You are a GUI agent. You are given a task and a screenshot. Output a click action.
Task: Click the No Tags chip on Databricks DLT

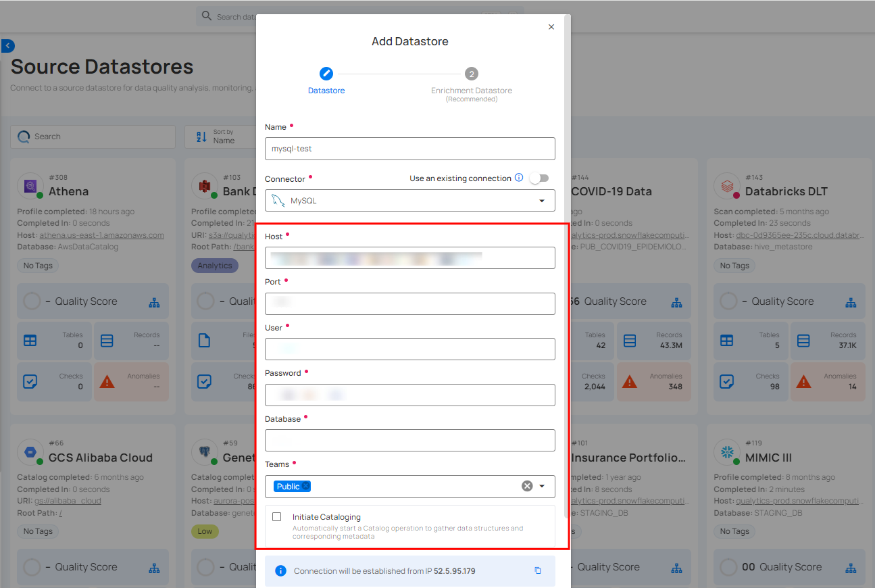(x=734, y=266)
